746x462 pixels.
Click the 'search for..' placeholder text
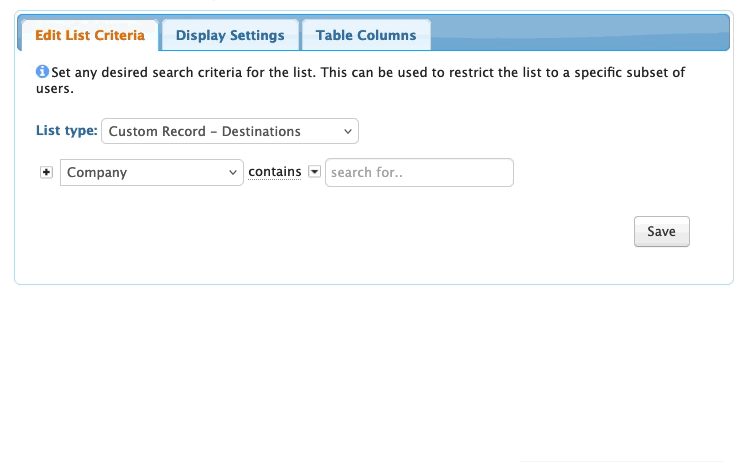pos(366,172)
